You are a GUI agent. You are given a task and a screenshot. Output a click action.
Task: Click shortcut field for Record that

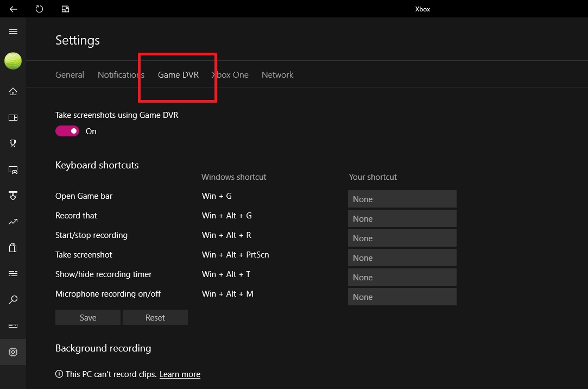click(x=402, y=218)
